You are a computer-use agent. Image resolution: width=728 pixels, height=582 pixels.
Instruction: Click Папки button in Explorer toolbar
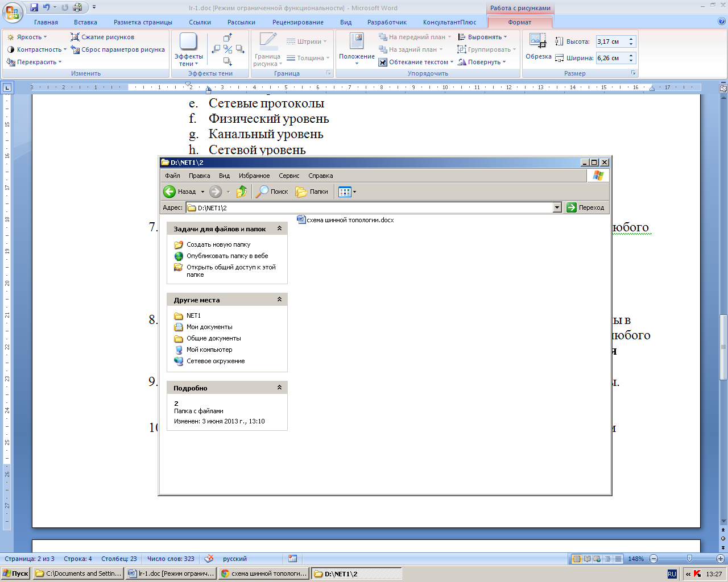click(x=312, y=192)
